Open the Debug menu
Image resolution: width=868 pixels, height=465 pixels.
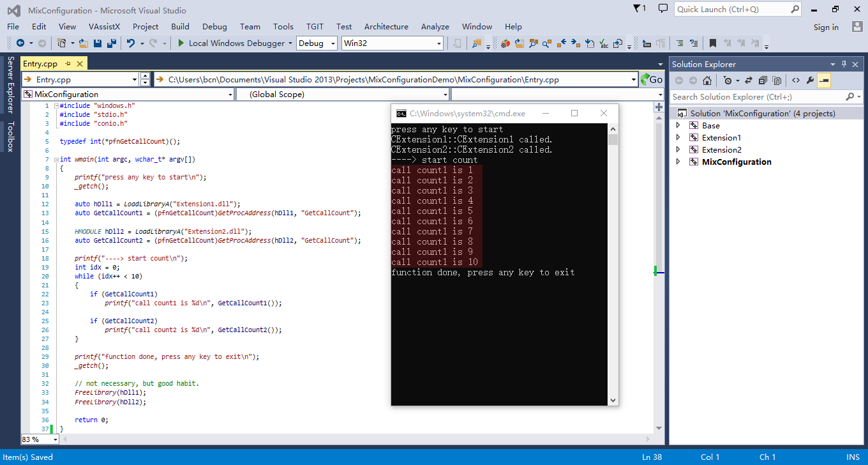point(214,27)
